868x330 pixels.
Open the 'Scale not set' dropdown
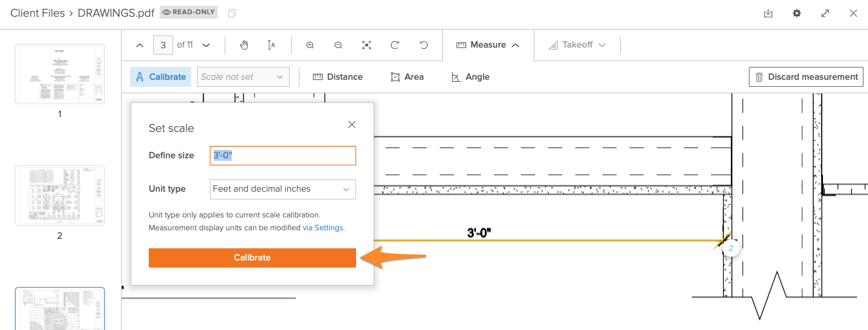click(x=243, y=77)
